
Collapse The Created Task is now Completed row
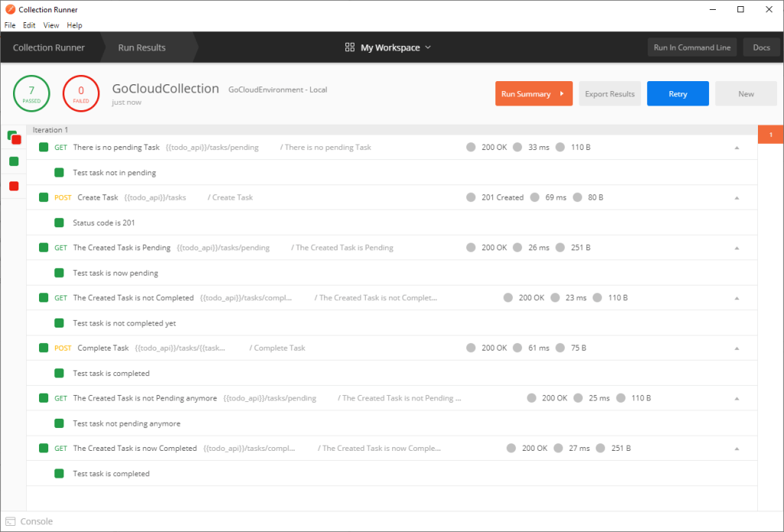(737, 449)
